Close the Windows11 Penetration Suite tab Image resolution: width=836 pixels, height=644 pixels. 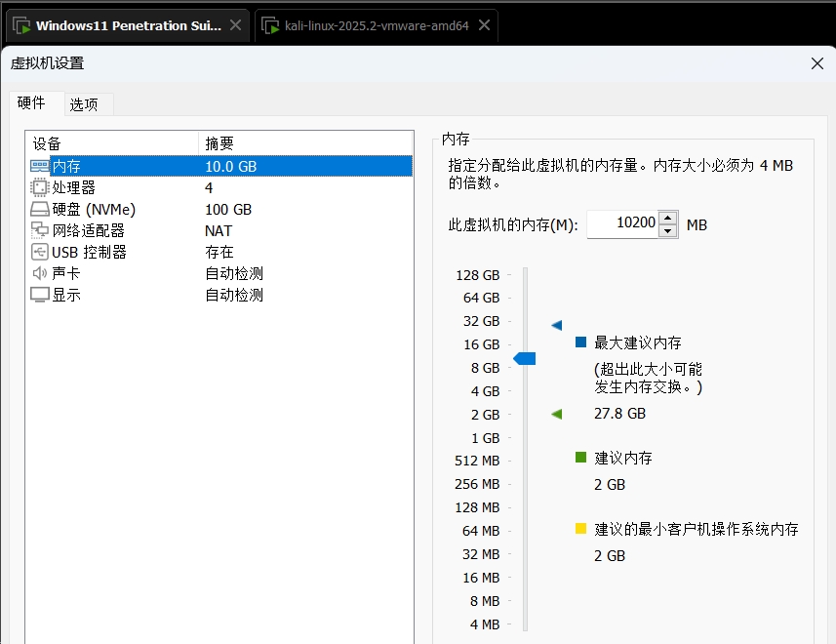click(235, 25)
